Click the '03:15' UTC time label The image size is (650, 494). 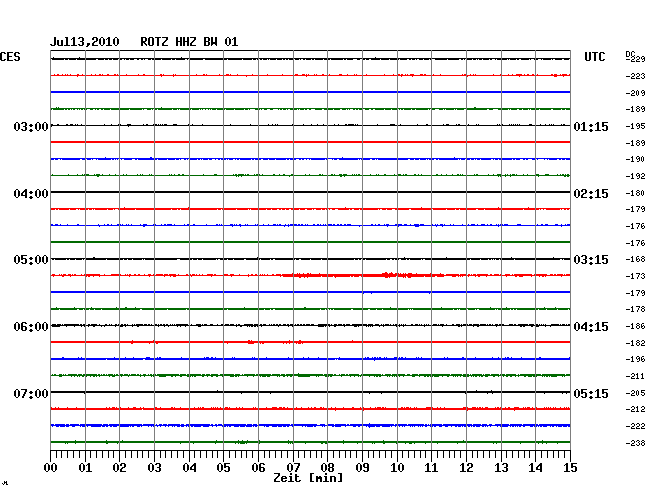point(591,260)
